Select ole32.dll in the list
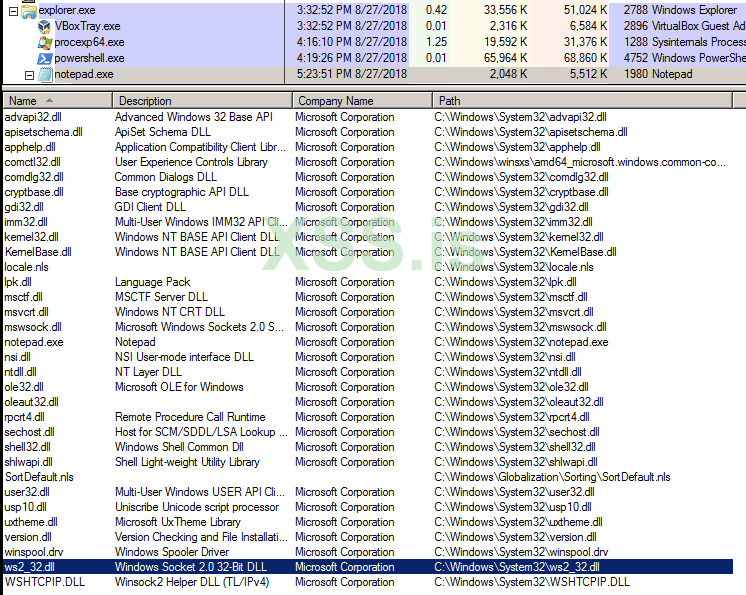Viewport: 746px width, 595px height. [x=368, y=387]
